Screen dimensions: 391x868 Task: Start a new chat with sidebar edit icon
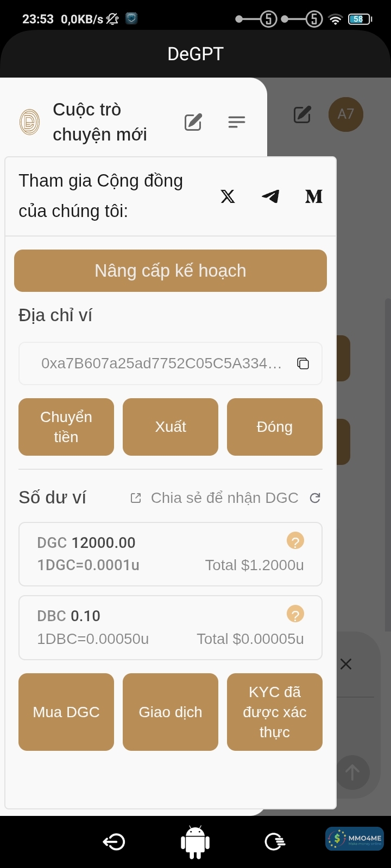tap(193, 123)
